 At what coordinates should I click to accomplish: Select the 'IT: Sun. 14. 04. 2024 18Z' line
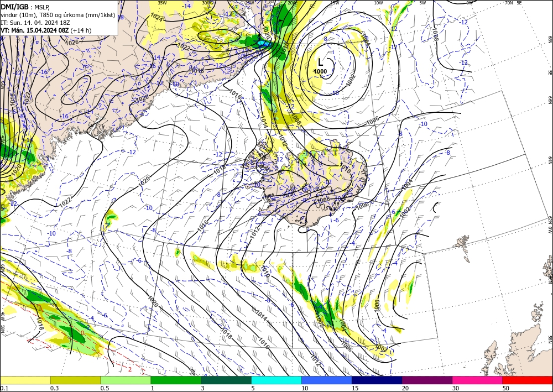[x=35, y=23]
